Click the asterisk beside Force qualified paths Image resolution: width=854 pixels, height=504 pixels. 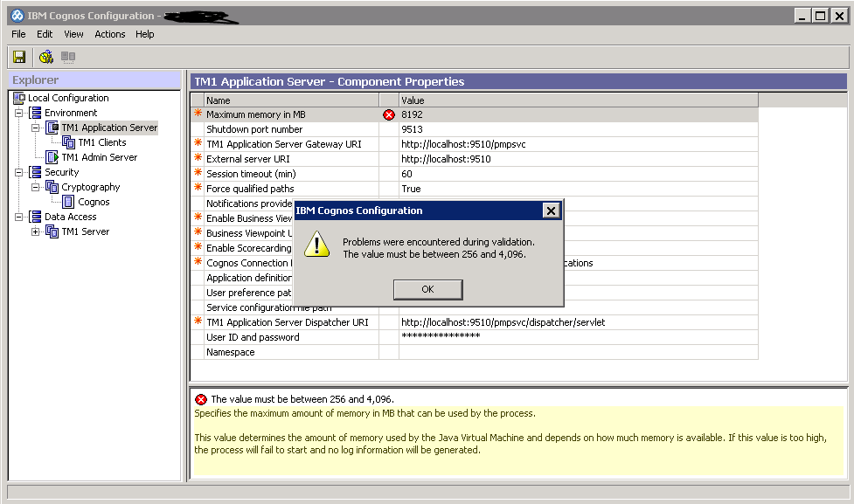198,187
